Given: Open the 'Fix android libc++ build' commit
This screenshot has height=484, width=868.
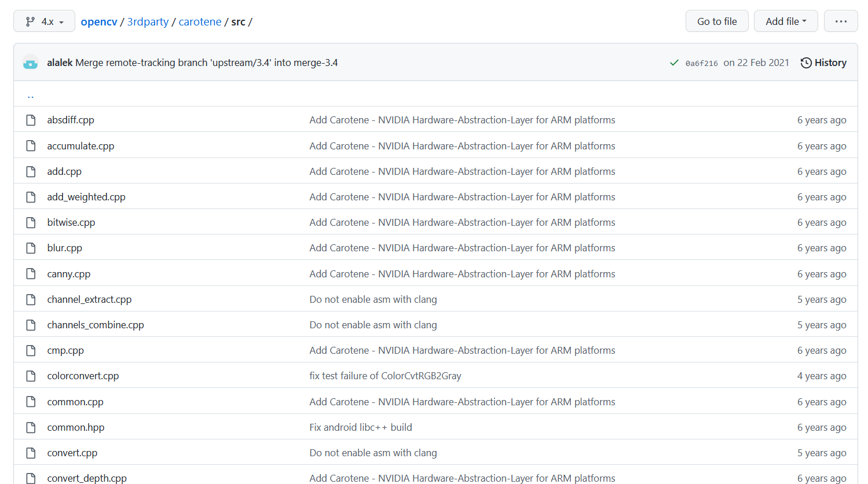Looking at the screenshot, I should [x=361, y=427].
